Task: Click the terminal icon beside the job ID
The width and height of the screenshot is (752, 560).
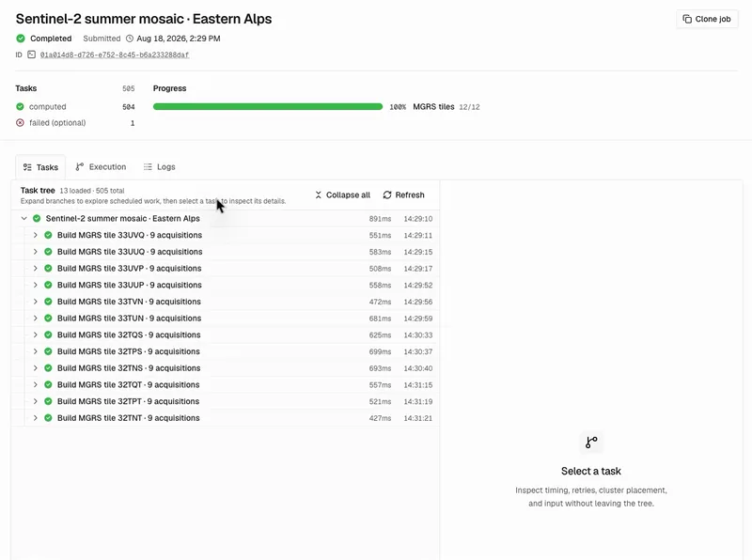Action: (31, 54)
